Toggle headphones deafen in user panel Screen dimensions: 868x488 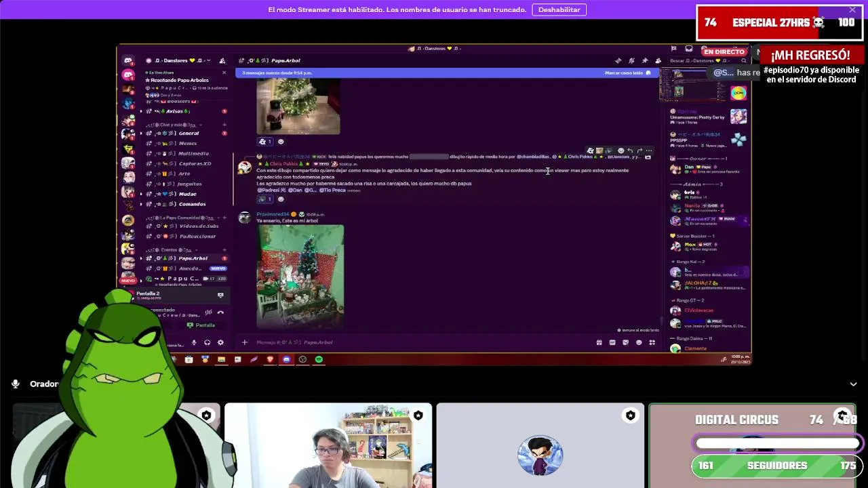point(207,342)
